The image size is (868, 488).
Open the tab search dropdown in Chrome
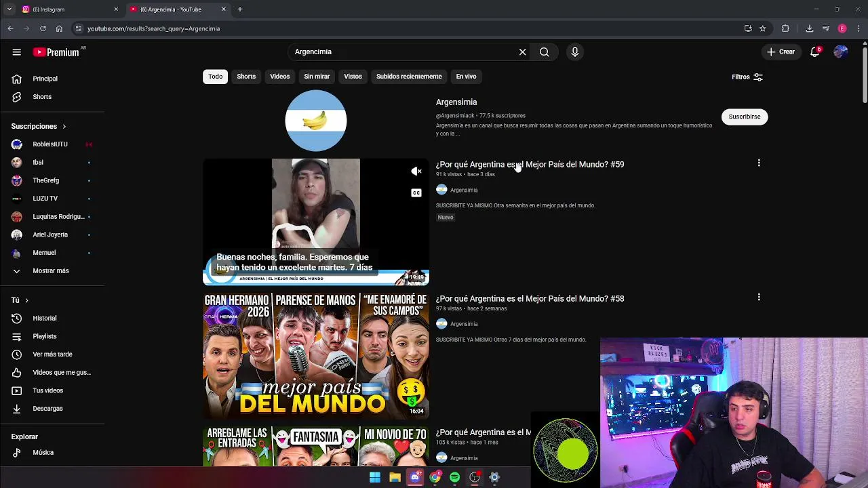pos(9,9)
